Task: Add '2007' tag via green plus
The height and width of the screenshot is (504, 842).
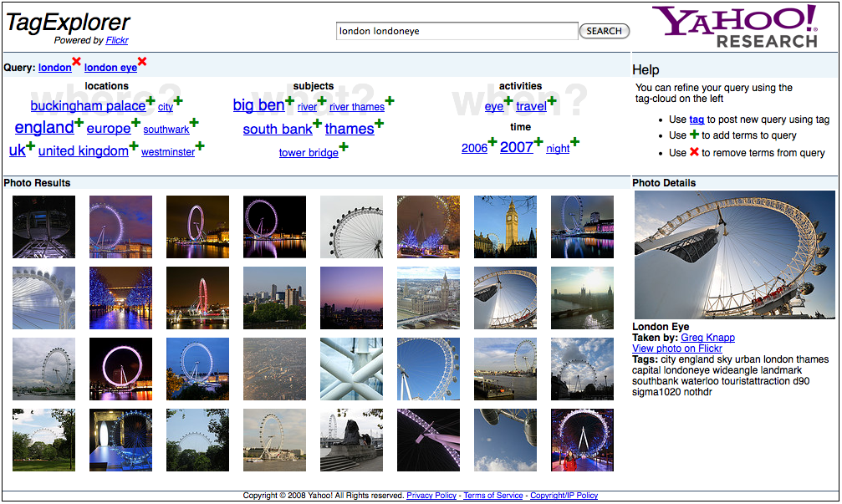Action: pyautogui.click(x=538, y=142)
